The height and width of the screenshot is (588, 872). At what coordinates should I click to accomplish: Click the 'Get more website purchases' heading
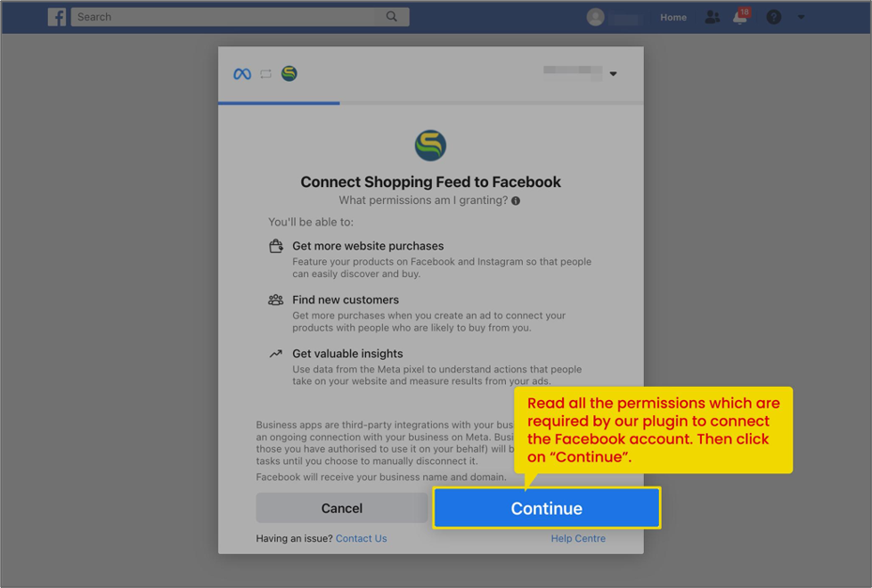click(x=368, y=246)
